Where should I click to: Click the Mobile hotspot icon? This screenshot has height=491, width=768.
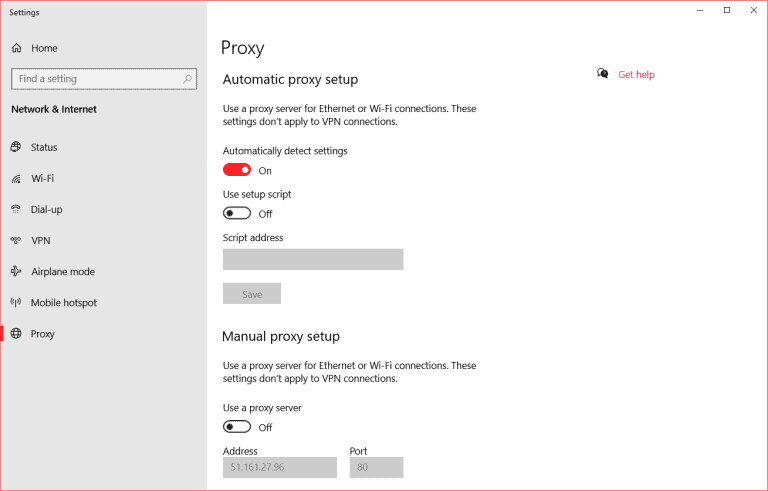[x=16, y=303]
